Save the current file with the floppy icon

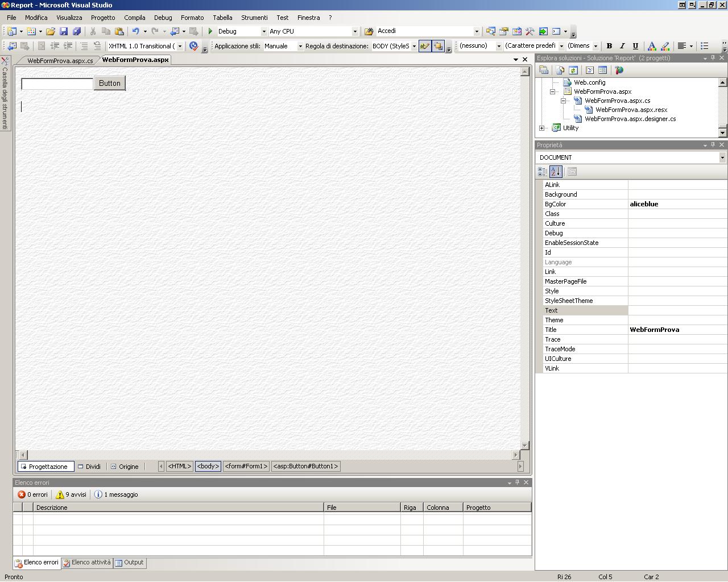coord(64,31)
